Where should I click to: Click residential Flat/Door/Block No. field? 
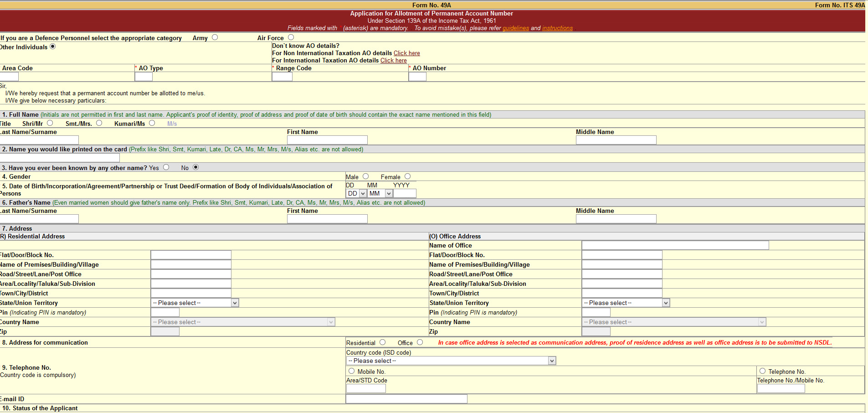[x=191, y=255]
